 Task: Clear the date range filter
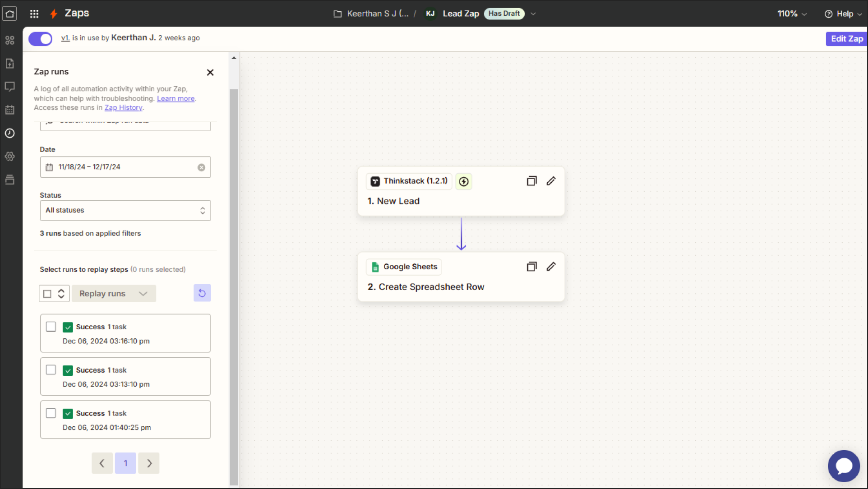tap(201, 167)
